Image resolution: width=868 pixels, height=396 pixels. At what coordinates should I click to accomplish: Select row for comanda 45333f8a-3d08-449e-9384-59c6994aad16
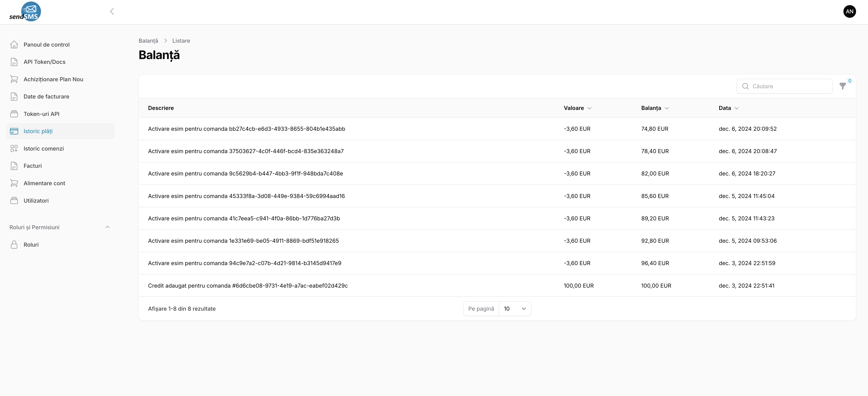click(497, 196)
